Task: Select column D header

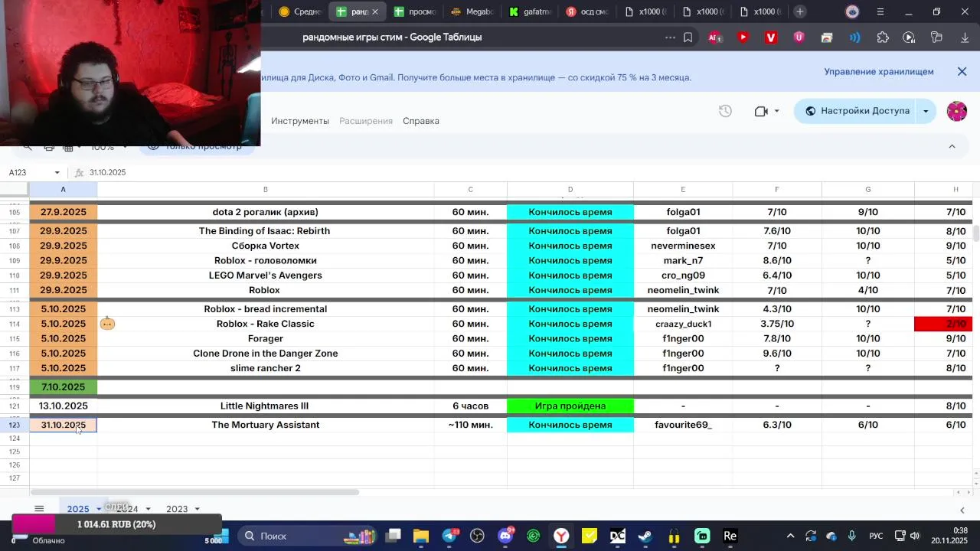Action: coord(570,190)
